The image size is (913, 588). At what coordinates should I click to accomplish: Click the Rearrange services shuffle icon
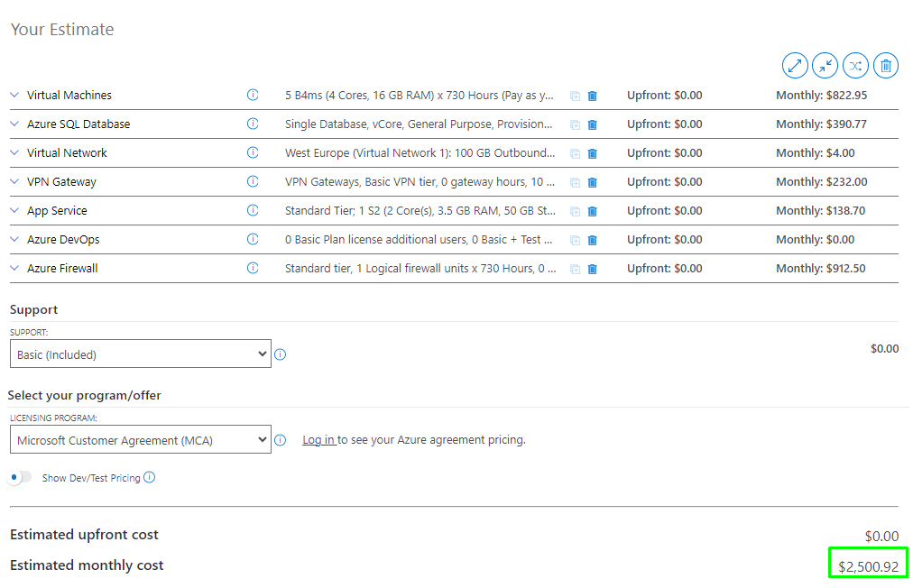point(854,65)
